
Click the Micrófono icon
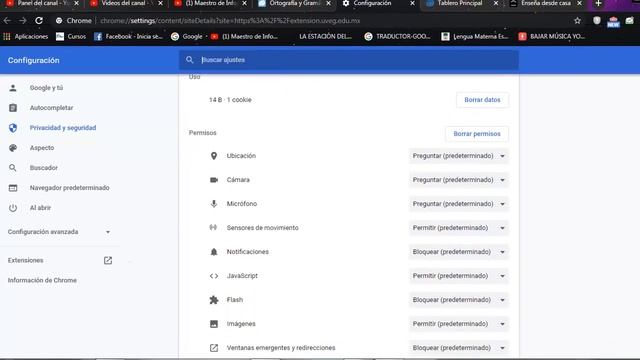[213, 204]
